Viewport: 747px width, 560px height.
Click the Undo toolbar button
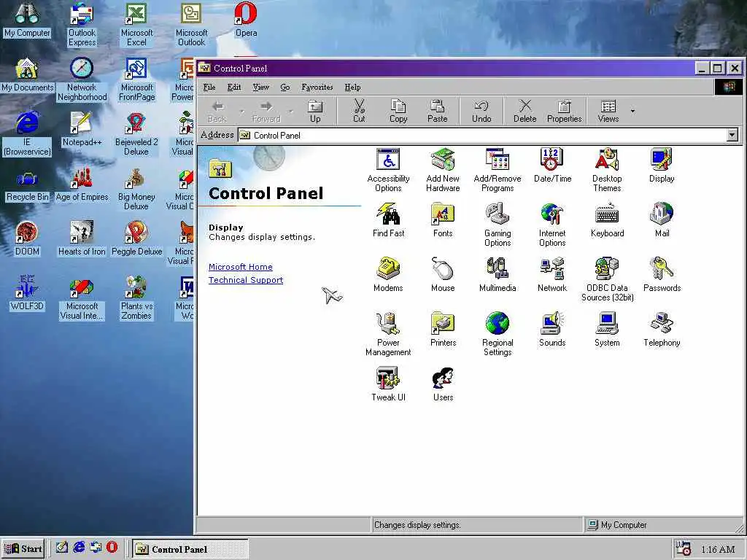[x=481, y=112]
